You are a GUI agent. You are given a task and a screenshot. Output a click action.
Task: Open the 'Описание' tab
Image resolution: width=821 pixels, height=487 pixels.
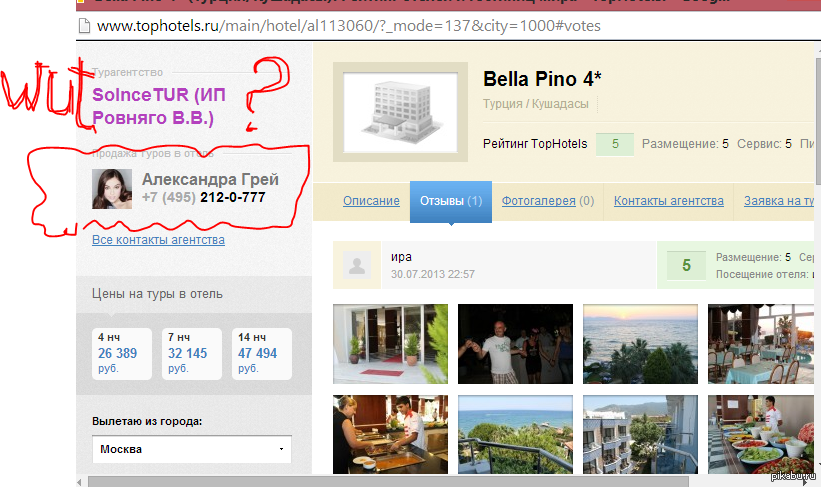click(x=371, y=201)
